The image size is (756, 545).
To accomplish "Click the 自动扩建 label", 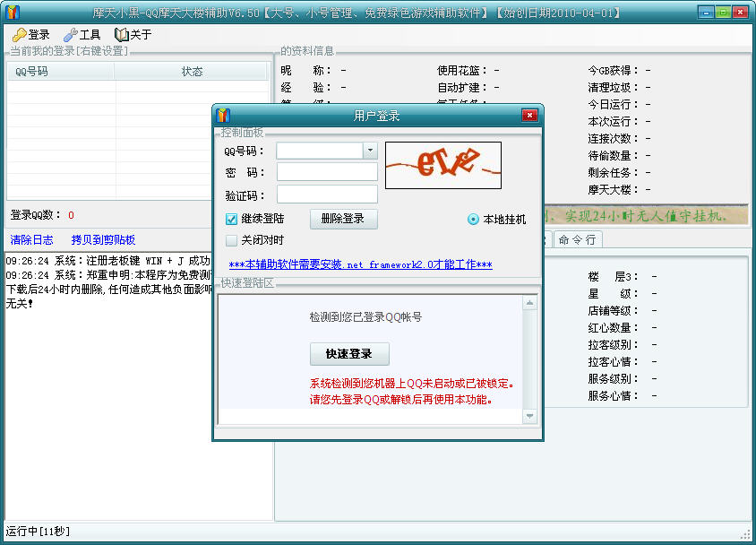I will 462,87.
